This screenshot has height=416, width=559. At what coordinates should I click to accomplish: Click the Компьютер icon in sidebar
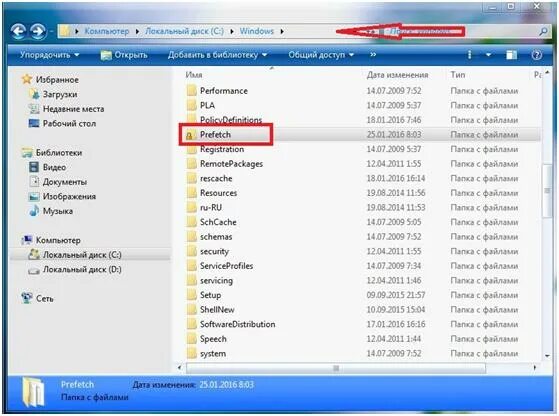pos(27,240)
